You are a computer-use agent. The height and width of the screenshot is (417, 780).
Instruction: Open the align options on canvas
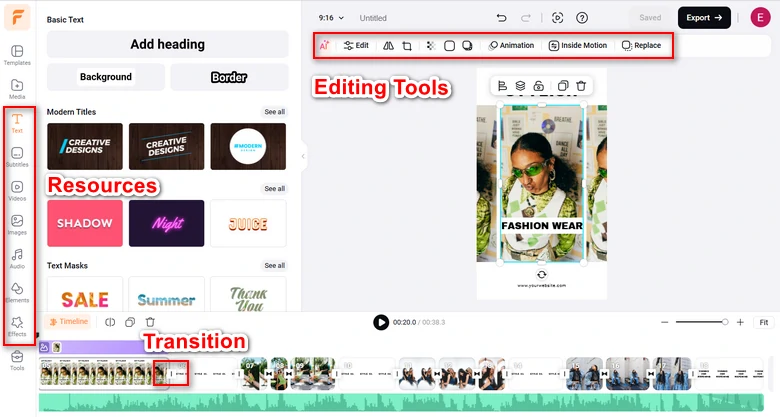pyautogui.click(x=502, y=86)
